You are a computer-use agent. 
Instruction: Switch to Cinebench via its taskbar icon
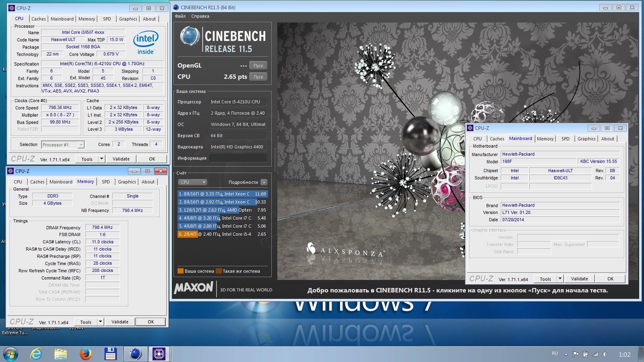click(x=136, y=354)
